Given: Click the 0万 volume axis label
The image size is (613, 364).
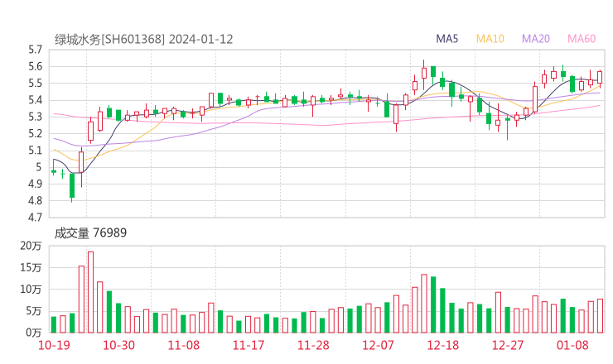Looking at the screenshot, I should [34, 333].
